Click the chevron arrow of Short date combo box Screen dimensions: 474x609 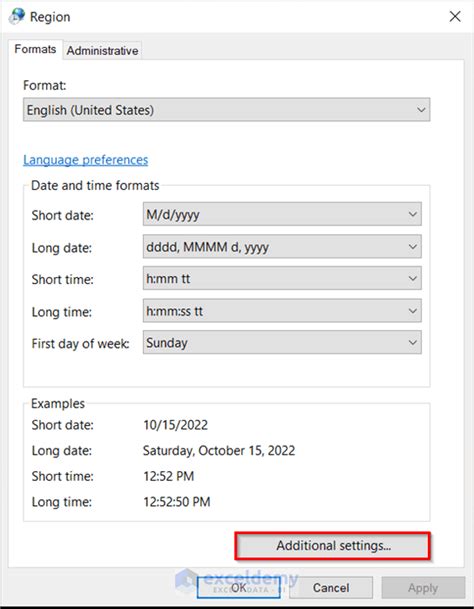tap(413, 214)
